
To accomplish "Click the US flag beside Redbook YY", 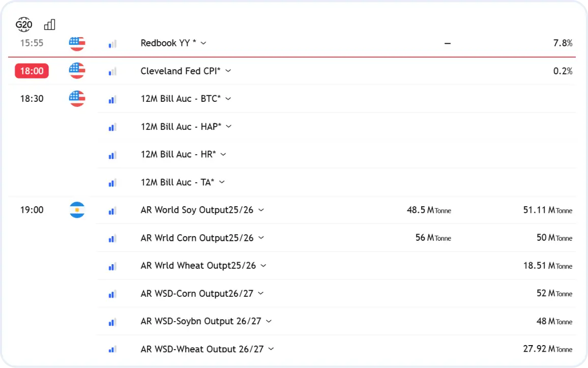I will (77, 43).
